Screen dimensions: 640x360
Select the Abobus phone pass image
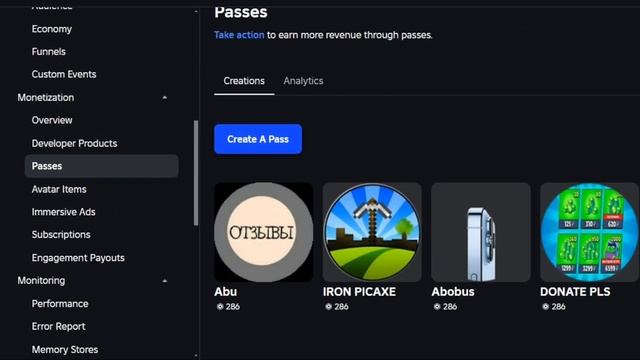click(481, 232)
